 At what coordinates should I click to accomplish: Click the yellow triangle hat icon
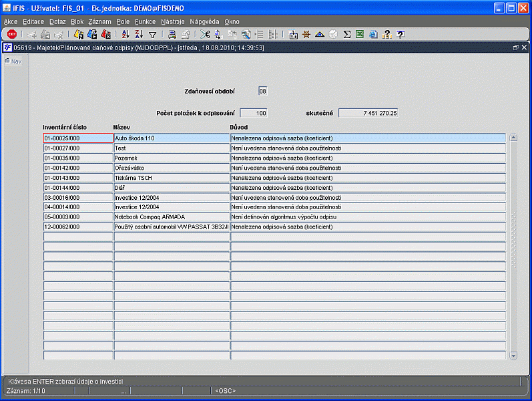point(320,34)
